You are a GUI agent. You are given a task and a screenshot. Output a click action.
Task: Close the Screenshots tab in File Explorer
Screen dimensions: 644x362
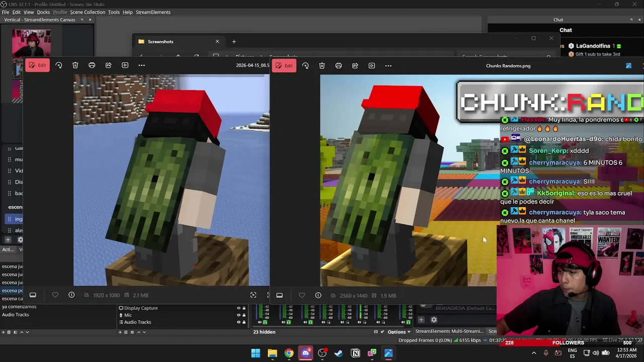click(217, 41)
